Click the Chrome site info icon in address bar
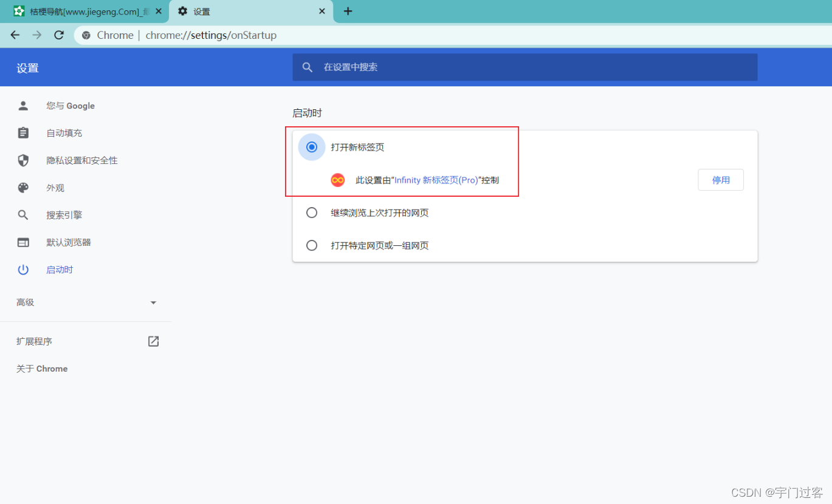 point(86,35)
